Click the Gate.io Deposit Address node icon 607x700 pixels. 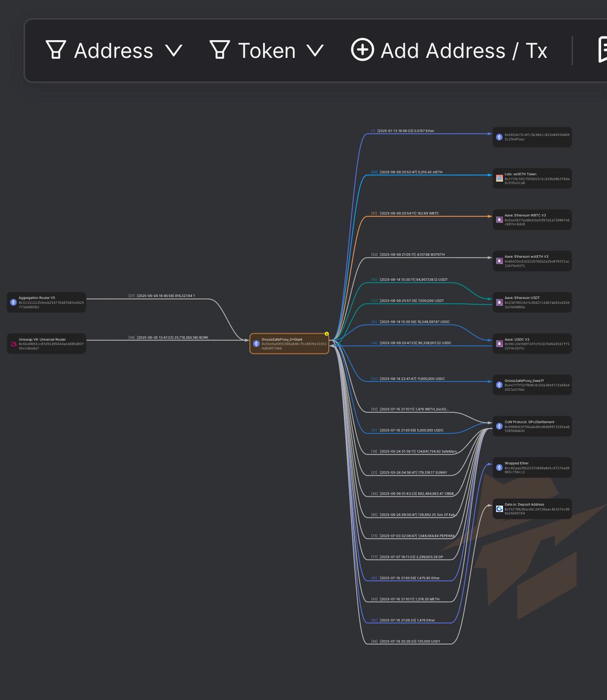499,509
